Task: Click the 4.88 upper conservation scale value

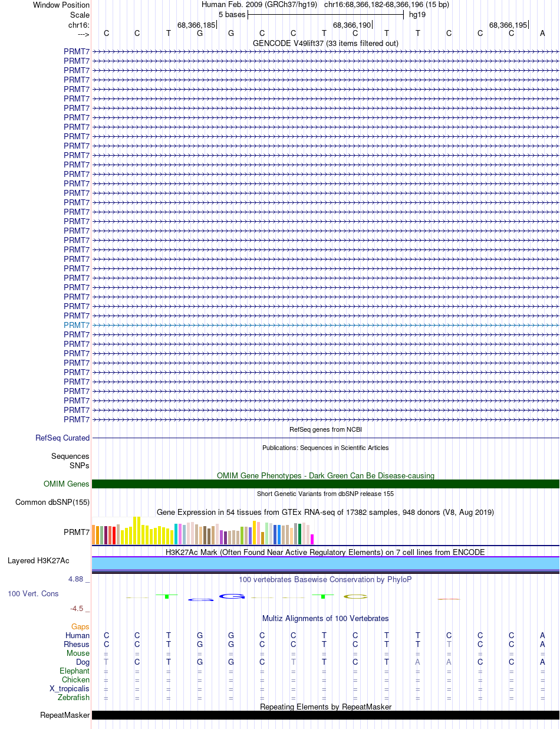Action: (77, 579)
